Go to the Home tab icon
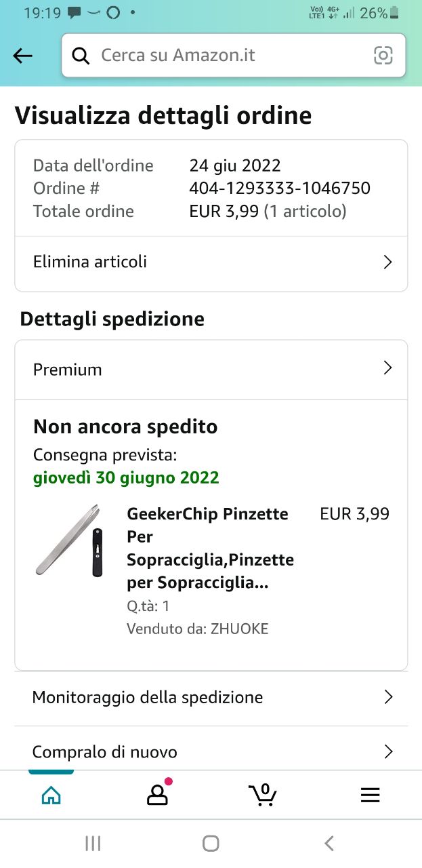The height and width of the screenshot is (868, 422). pyautogui.click(x=51, y=795)
